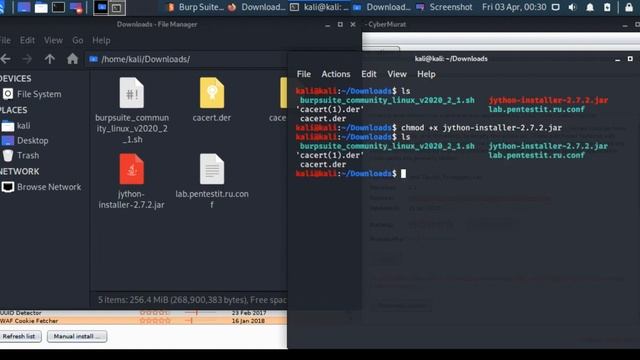Viewport: 640px width, 360px height.
Task: Maximize the File Manager window
Action: pos(340,24)
